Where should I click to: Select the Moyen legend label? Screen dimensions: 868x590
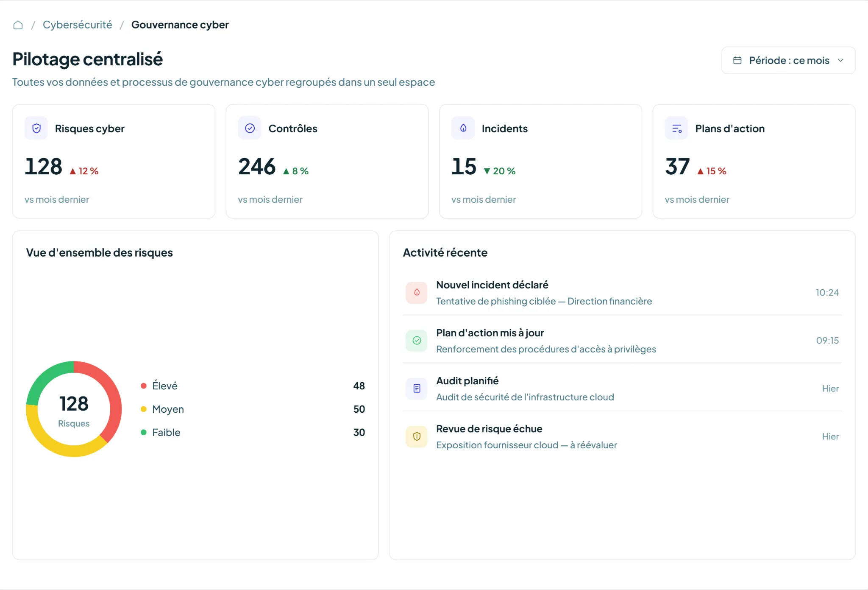(x=168, y=409)
